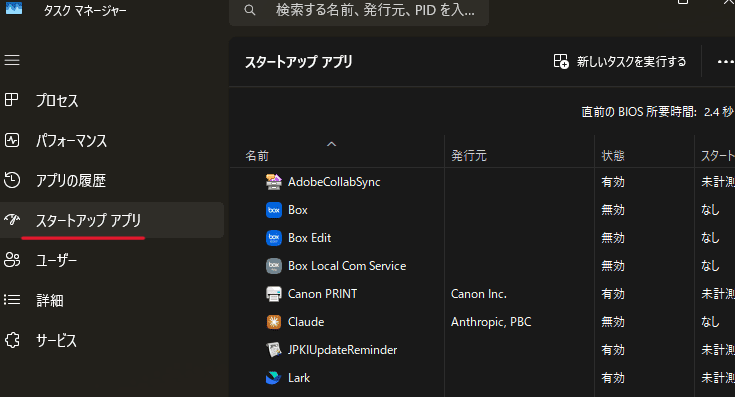Click the blue Box app icon
Viewport: 735px width, 397px height.
click(274, 210)
